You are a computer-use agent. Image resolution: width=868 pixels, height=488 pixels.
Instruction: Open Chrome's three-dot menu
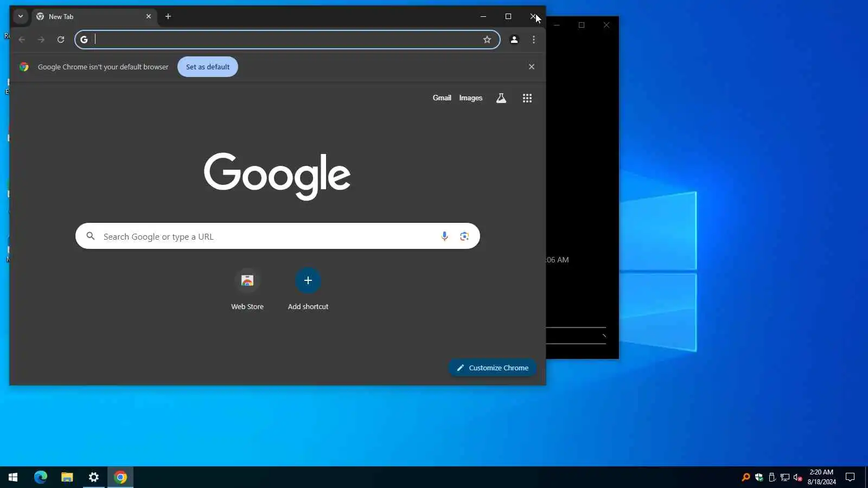(534, 40)
